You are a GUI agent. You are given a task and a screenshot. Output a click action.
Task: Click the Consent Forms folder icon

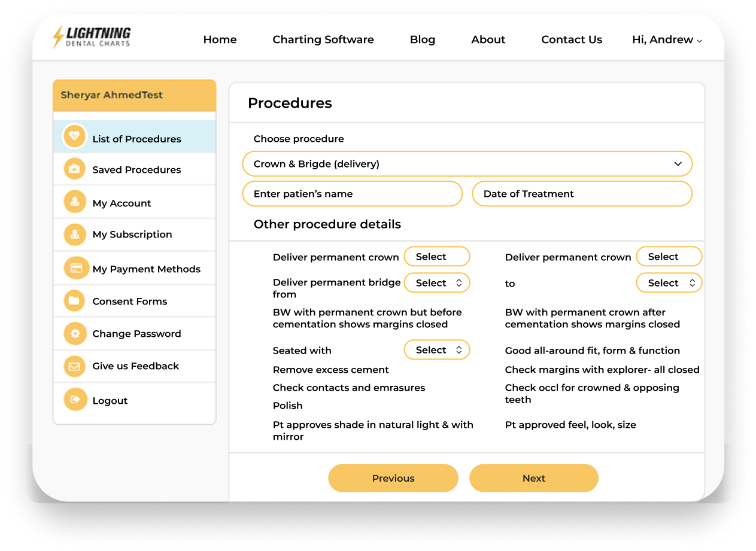pos(75,301)
